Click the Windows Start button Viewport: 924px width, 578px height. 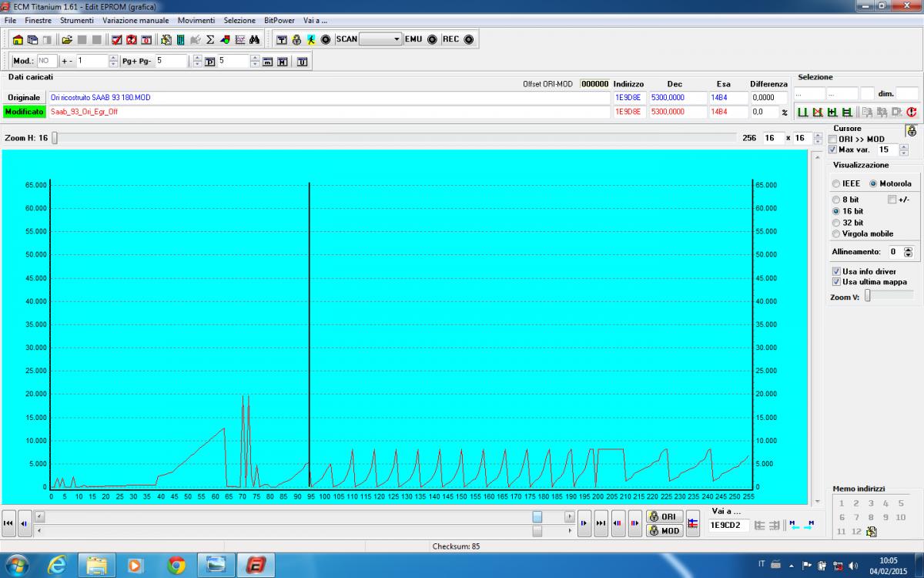coord(17,565)
